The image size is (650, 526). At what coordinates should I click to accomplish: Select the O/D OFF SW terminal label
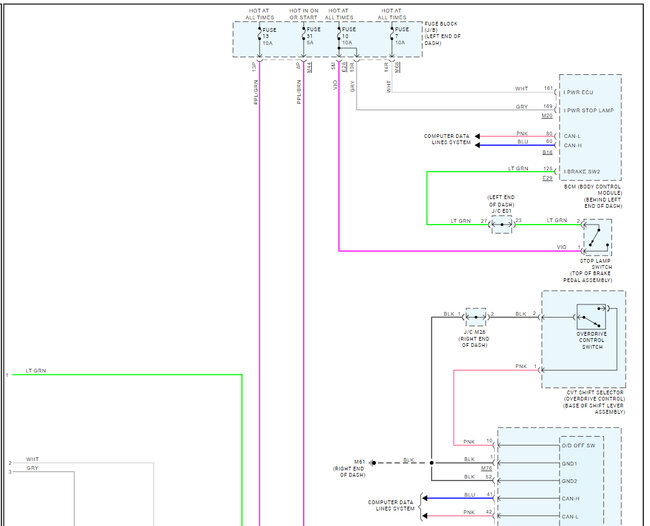coord(579,446)
